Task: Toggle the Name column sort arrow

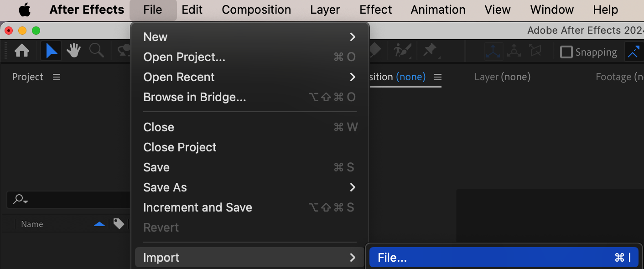Action: point(99,224)
